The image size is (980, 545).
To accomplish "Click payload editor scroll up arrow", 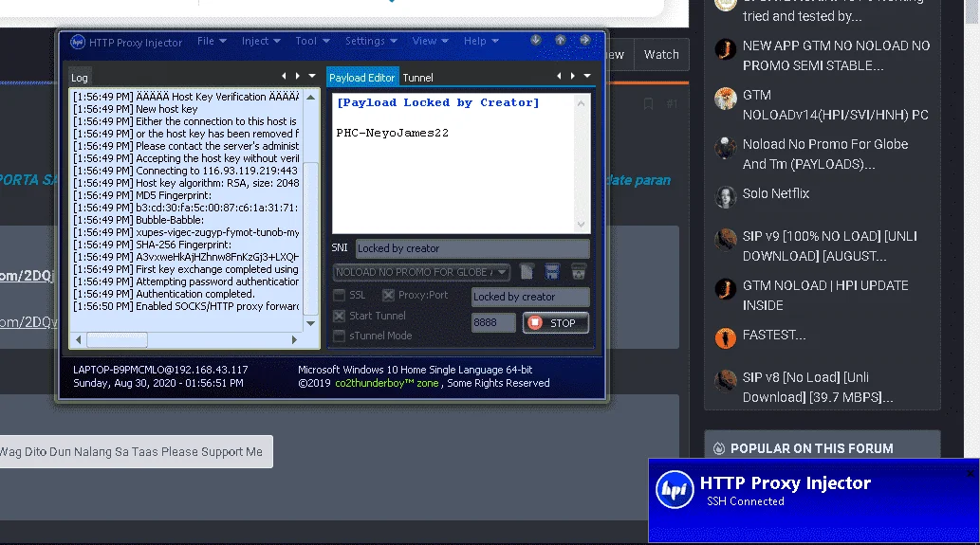I will pyautogui.click(x=581, y=103).
